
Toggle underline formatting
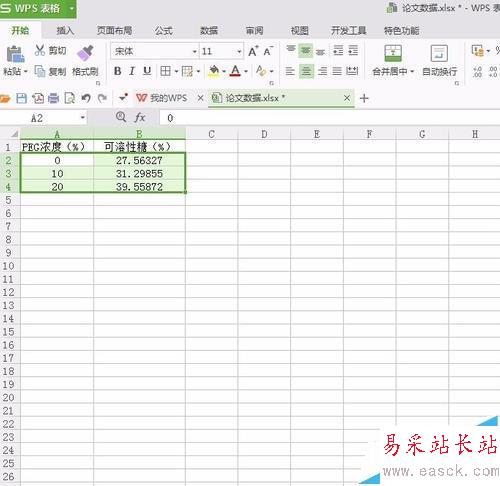click(x=147, y=71)
